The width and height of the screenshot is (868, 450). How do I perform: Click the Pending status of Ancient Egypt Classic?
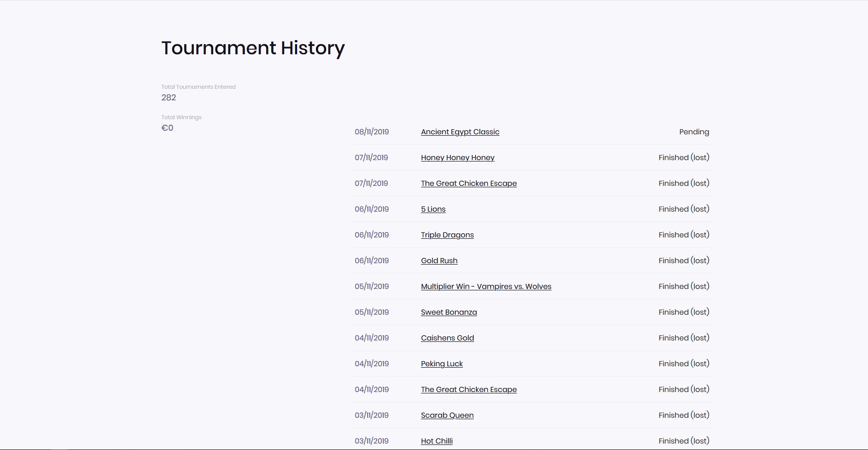694,132
